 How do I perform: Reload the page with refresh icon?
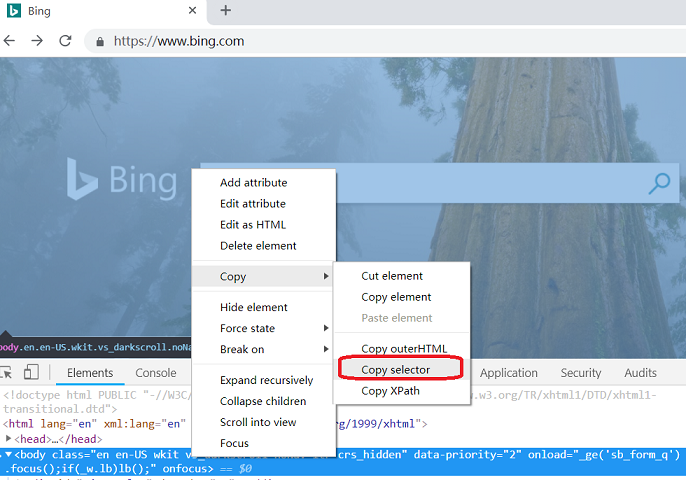(x=65, y=41)
